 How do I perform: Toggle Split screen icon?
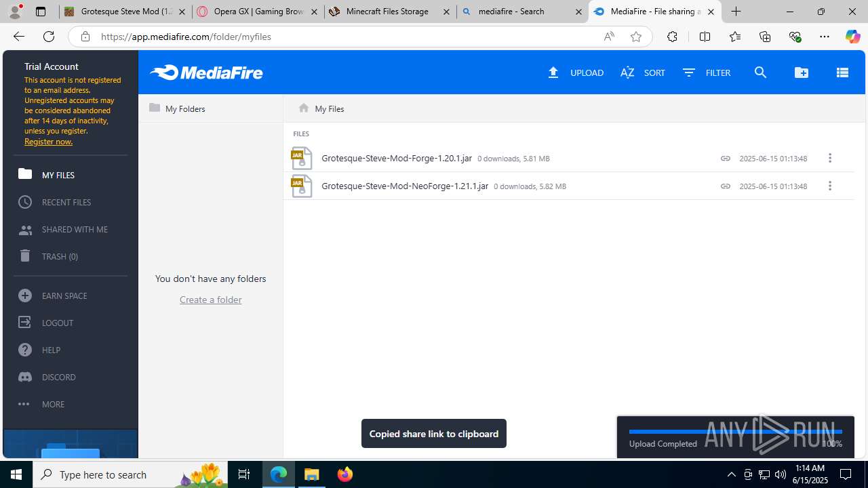(x=705, y=37)
